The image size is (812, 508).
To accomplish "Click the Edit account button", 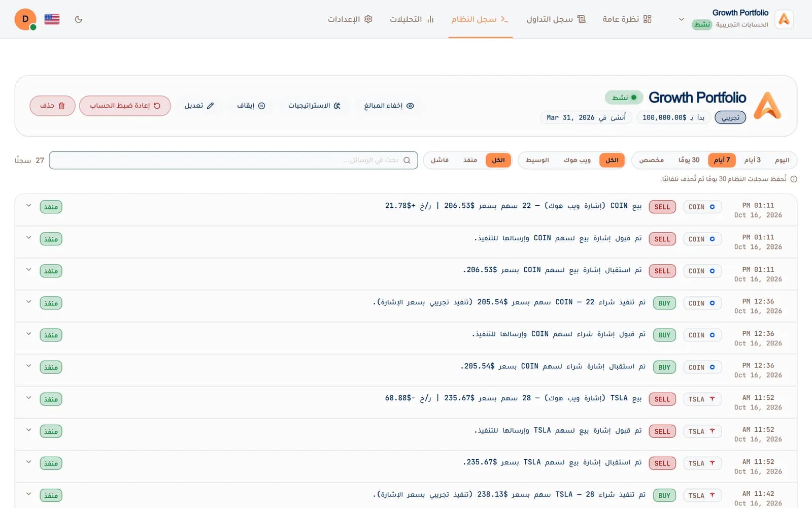I will click(199, 106).
